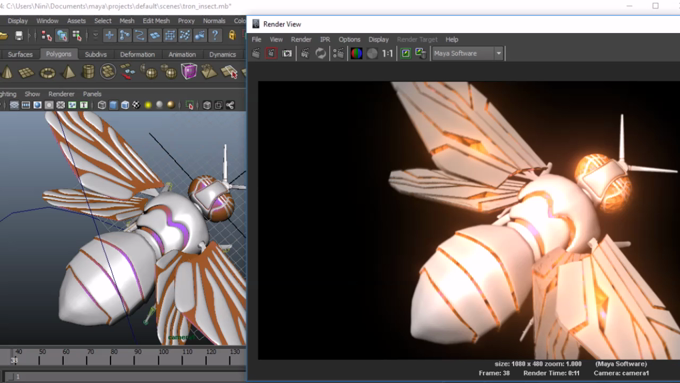Open the Proxy menu
Viewport: 680px width, 383px height.
[x=186, y=21]
